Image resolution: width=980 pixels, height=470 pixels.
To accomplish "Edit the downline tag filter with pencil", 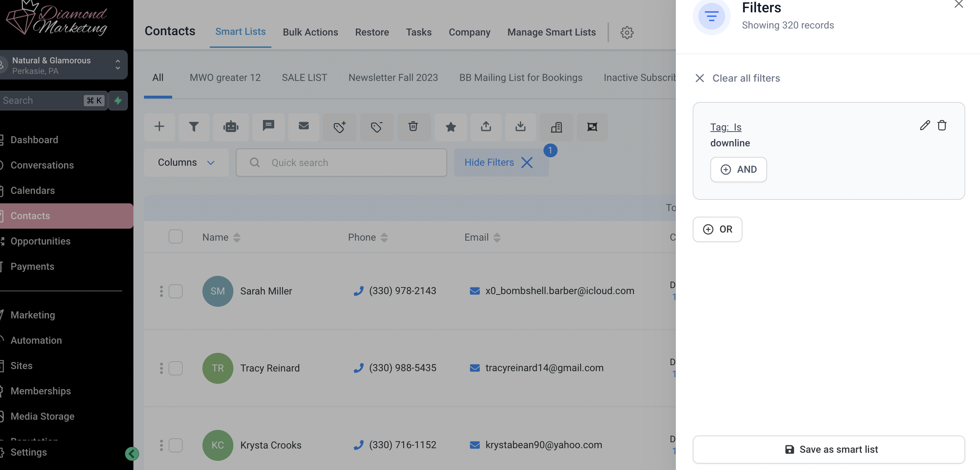I will click(x=924, y=125).
